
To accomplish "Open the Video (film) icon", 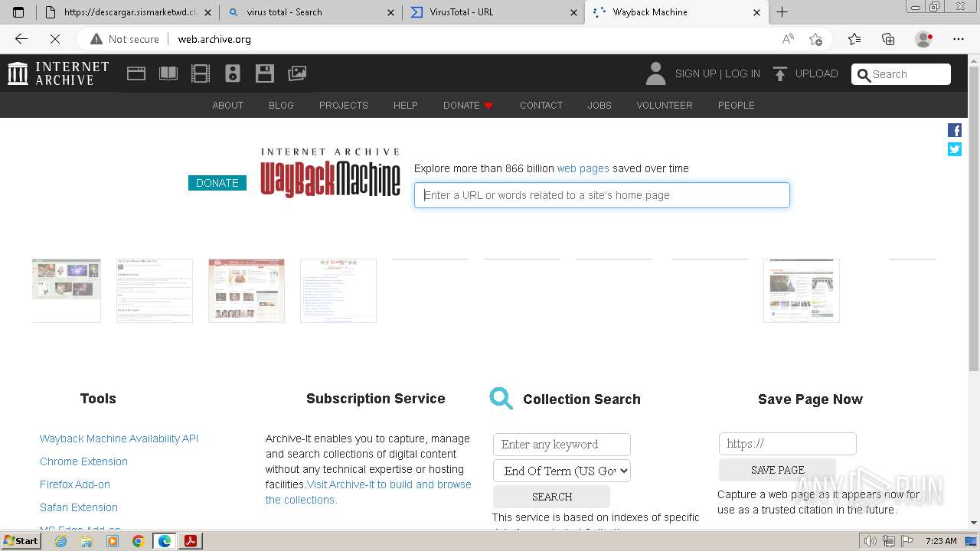I will coord(201,73).
